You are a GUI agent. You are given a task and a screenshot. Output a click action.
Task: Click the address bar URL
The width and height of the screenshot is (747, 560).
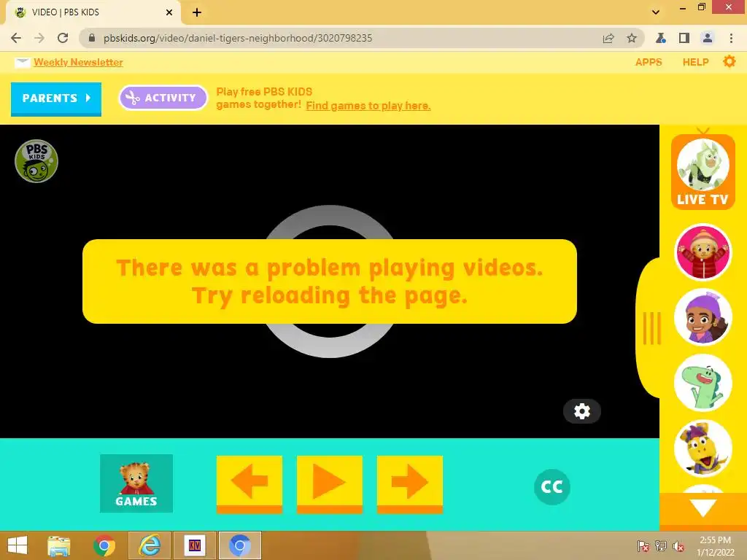pos(238,38)
